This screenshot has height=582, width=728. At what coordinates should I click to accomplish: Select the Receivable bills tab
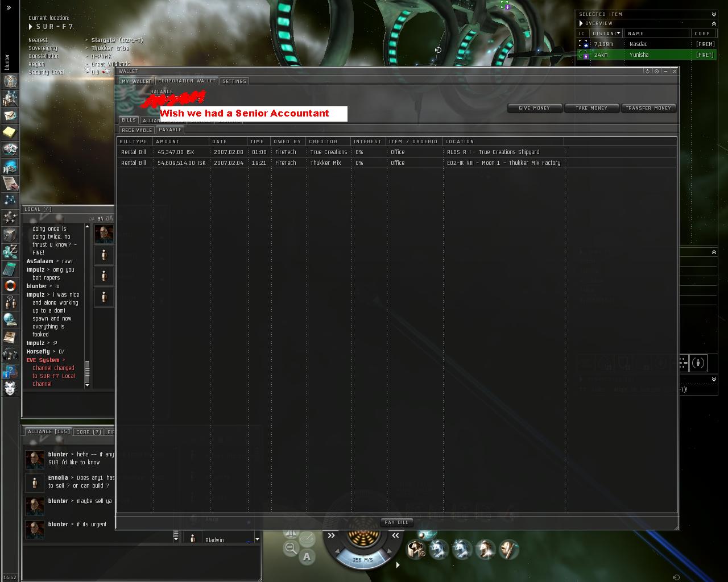click(137, 130)
